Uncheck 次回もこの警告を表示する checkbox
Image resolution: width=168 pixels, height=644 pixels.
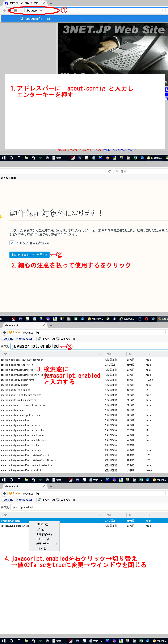12,243
